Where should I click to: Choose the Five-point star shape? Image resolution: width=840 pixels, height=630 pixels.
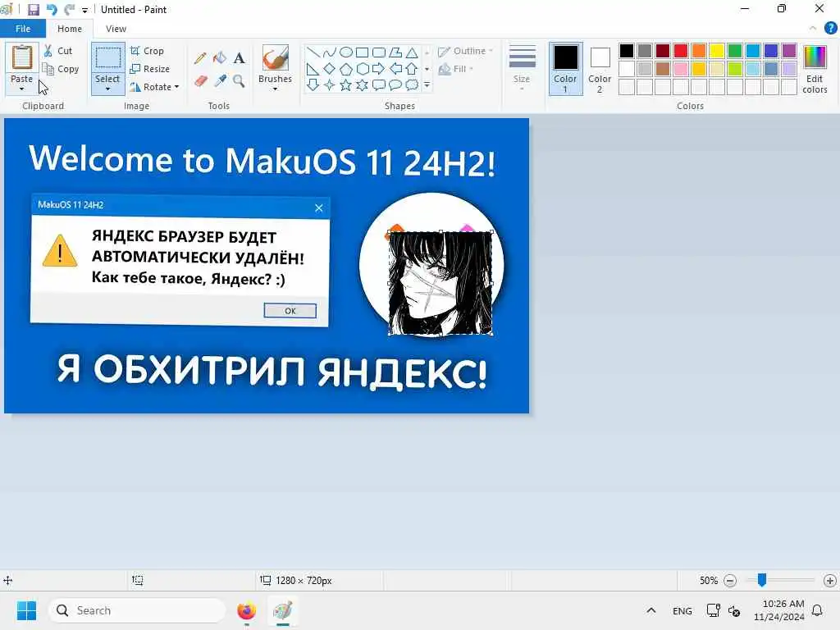[x=346, y=84]
